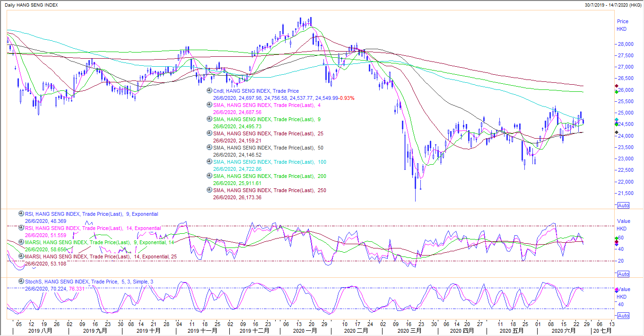Select the green SMA 200 marker on the price axis

click(x=617, y=91)
